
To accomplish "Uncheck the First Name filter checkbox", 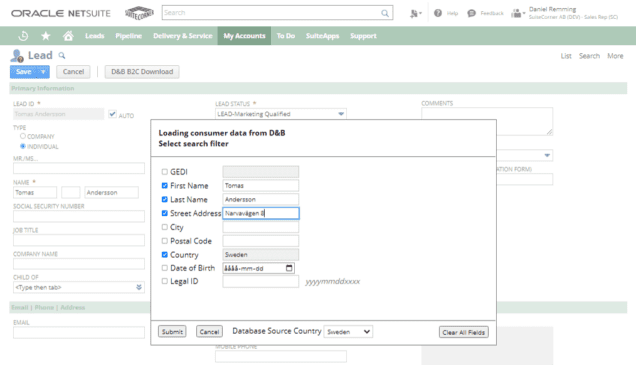I will [164, 185].
